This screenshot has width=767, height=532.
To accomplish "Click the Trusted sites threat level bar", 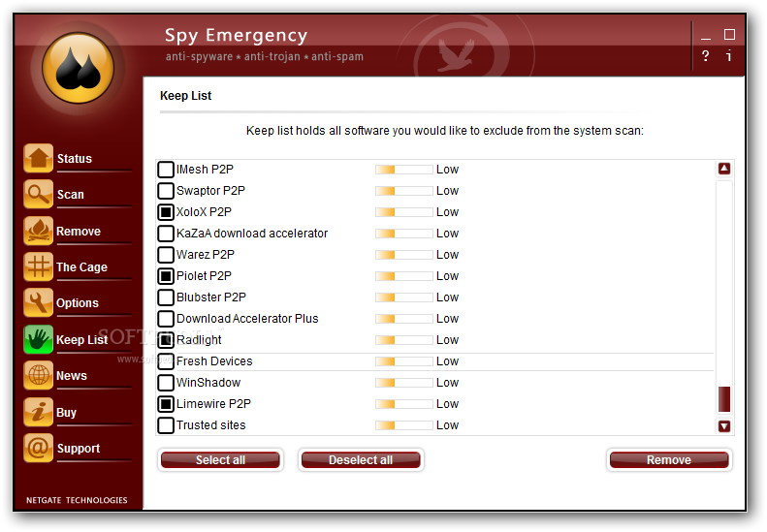I will pyautogui.click(x=404, y=425).
